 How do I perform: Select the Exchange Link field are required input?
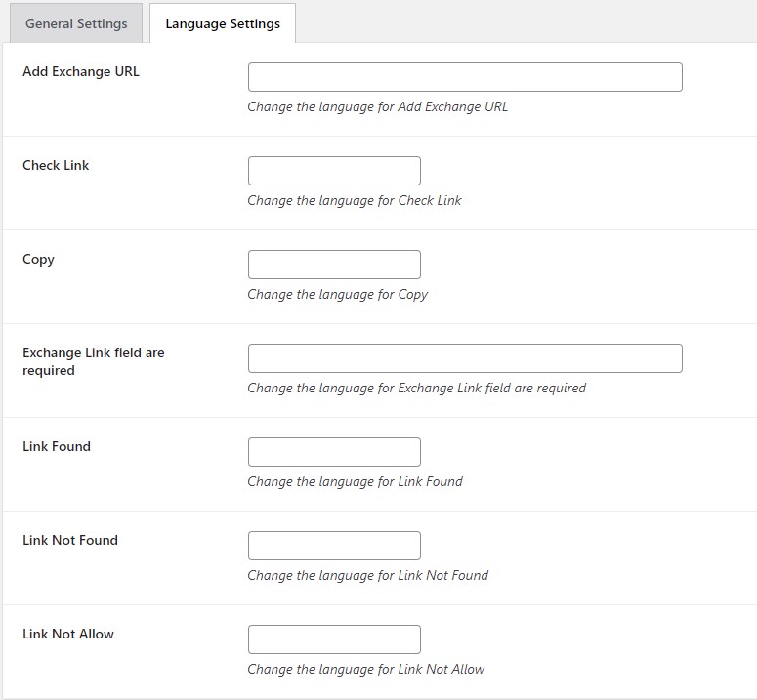[x=465, y=358]
